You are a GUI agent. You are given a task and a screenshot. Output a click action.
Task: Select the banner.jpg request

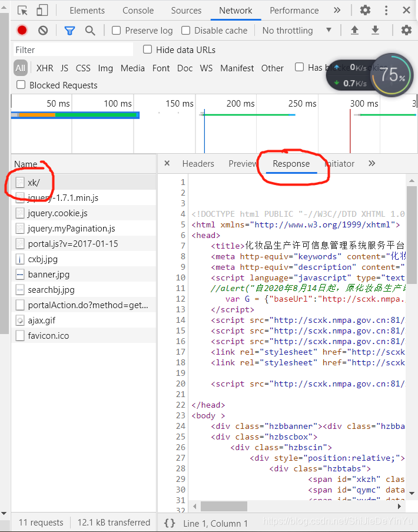point(84,274)
